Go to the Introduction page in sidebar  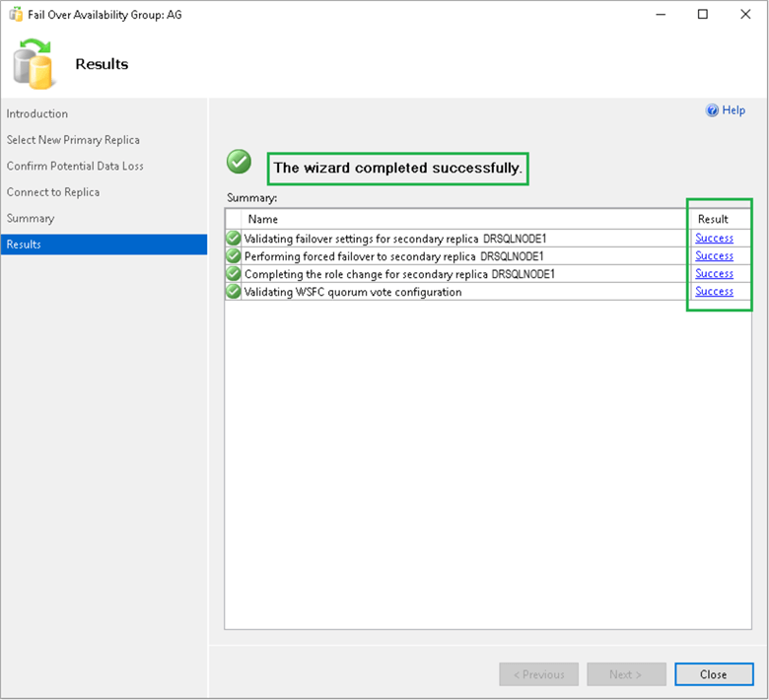[x=37, y=113]
